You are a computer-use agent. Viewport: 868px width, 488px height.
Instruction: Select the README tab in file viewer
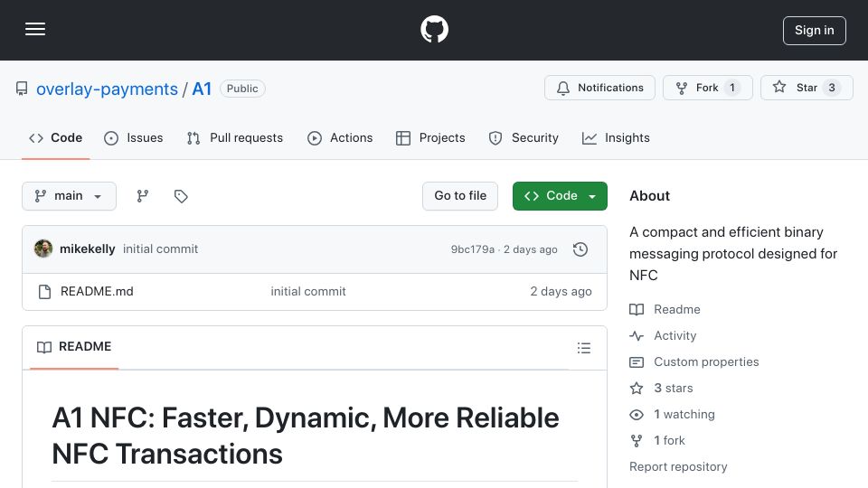click(74, 347)
